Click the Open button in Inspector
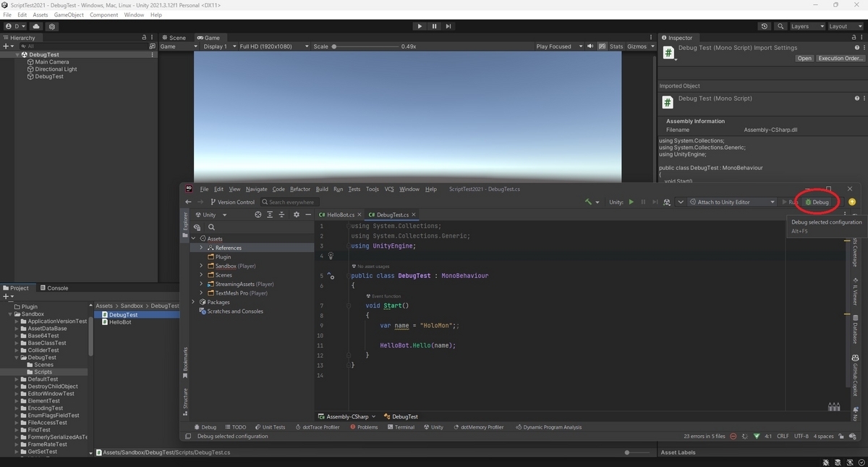 [x=804, y=58]
